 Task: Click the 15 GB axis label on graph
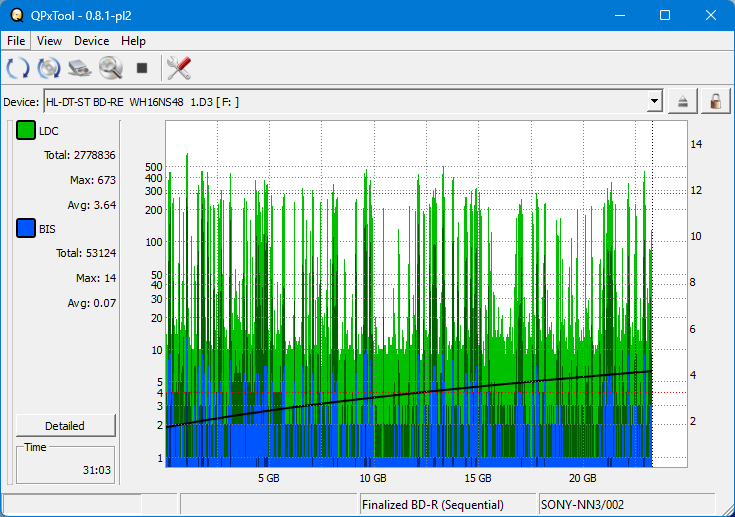[x=478, y=478]
